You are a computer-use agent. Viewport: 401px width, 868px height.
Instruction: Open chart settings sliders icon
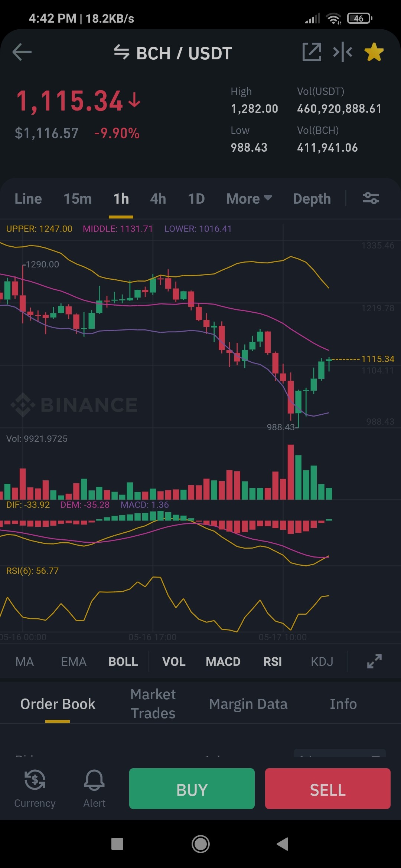pos(371,198)
